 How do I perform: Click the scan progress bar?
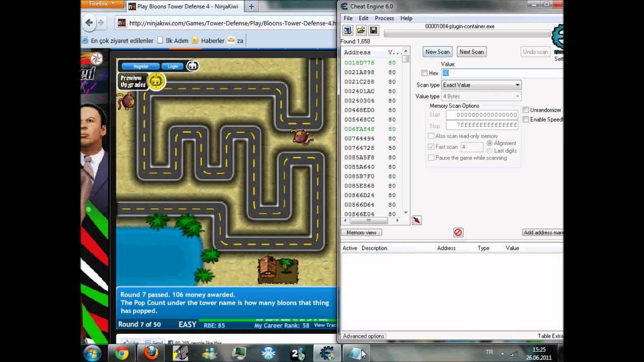click(x=467, y=34)
